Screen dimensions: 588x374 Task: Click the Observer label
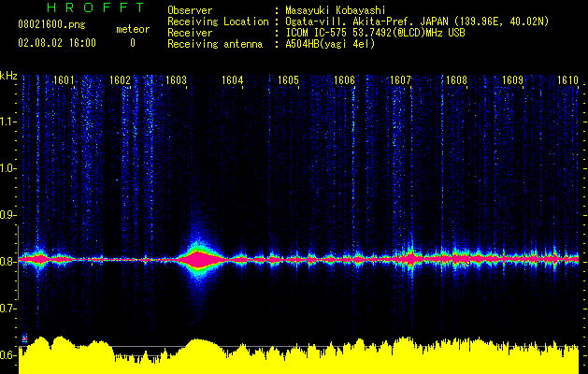click(190, 10)
